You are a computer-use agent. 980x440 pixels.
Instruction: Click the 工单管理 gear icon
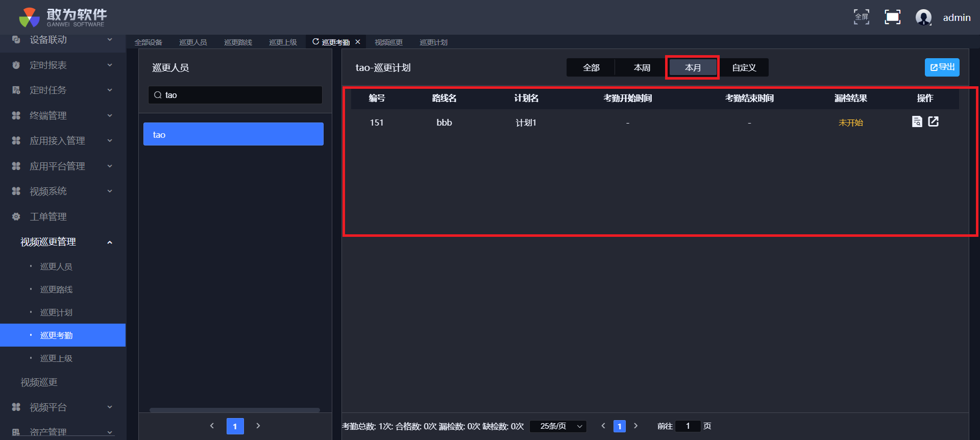click(x=16, y=216)
